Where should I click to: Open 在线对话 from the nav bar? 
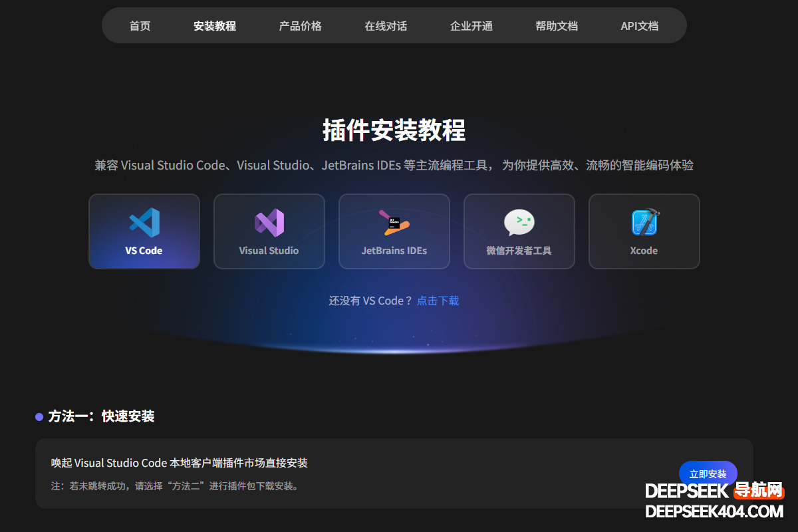coord(386,26)
